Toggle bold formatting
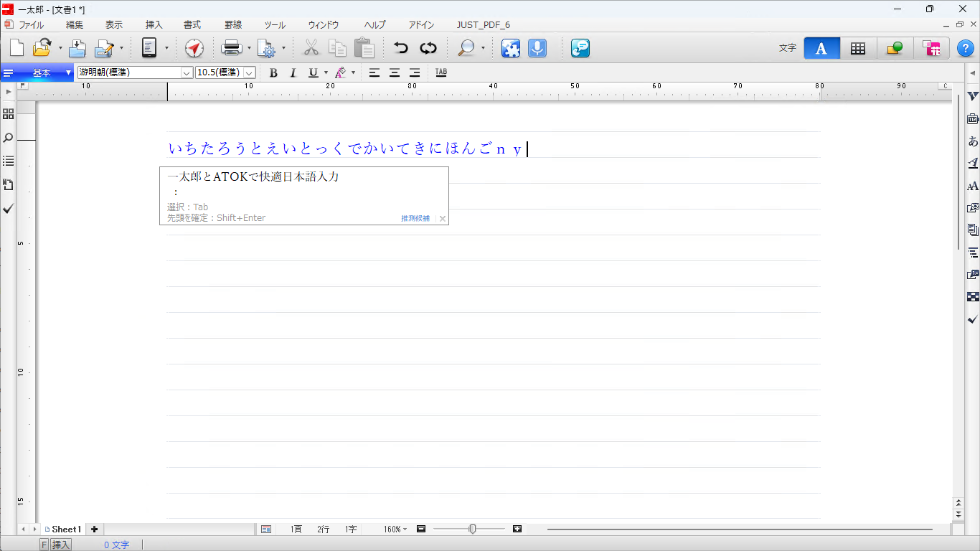Screen dimensions: 980x551 [x=273, y=72]
